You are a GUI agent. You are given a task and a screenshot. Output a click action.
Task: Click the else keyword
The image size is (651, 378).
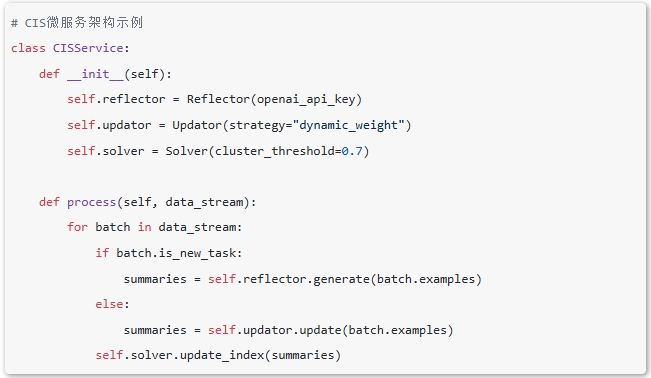click(109, 304)
